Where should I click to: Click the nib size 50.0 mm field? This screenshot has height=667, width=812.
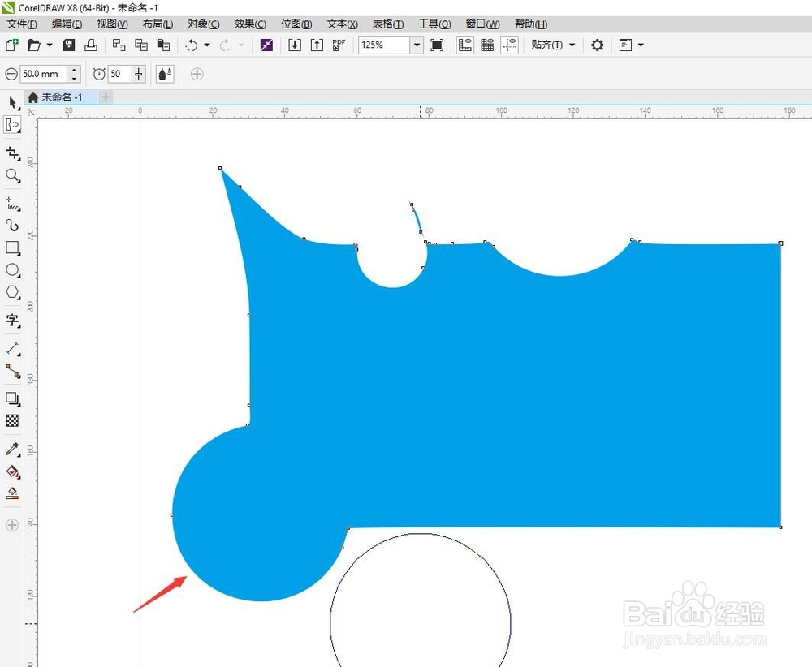pyautogui.click(x=44, y=74)
